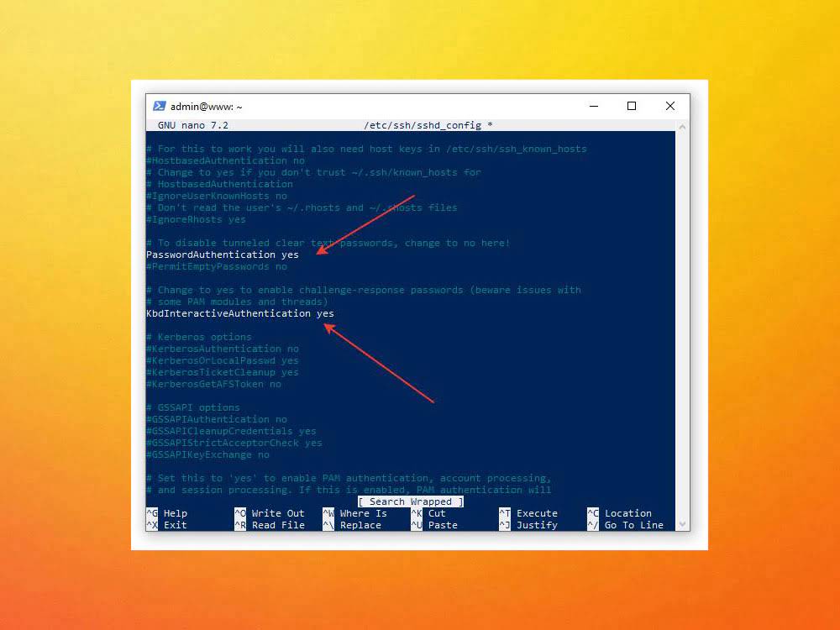Click the "#GSSAPIStrictAcceptorCheck yes" line

(234, 443)
